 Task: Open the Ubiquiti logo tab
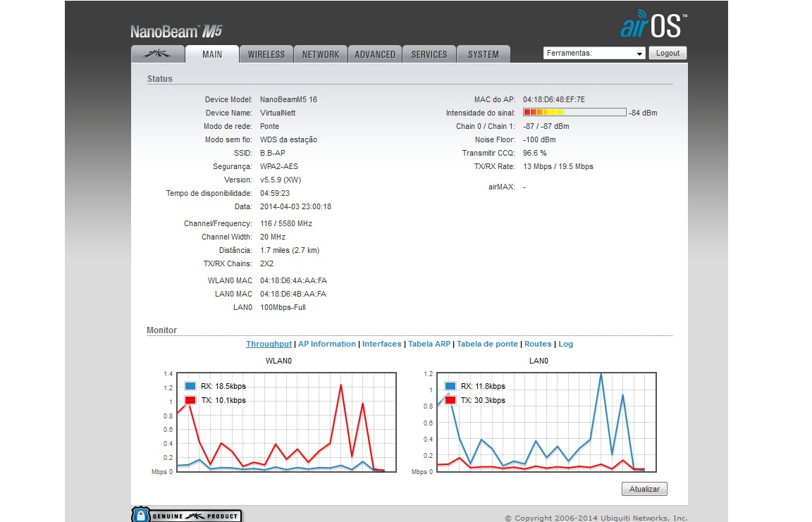pos(158,54)
